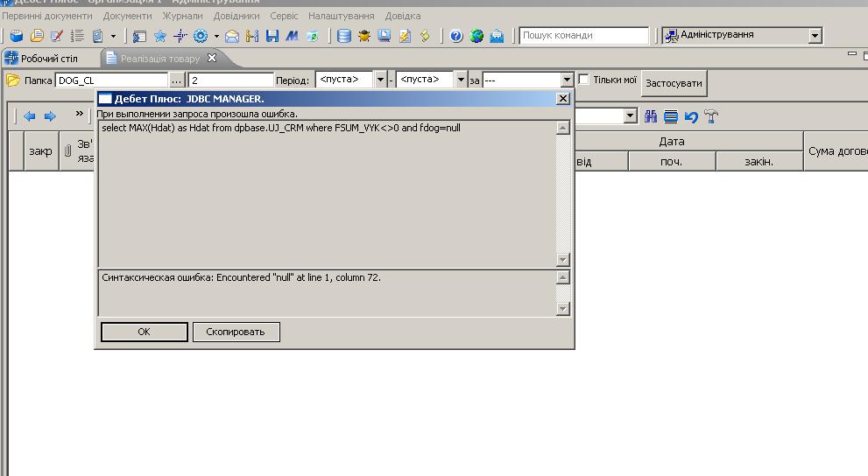Switch to the Робочий стіл tab
The image size is (868, 476).
click(x=42, y=58)
